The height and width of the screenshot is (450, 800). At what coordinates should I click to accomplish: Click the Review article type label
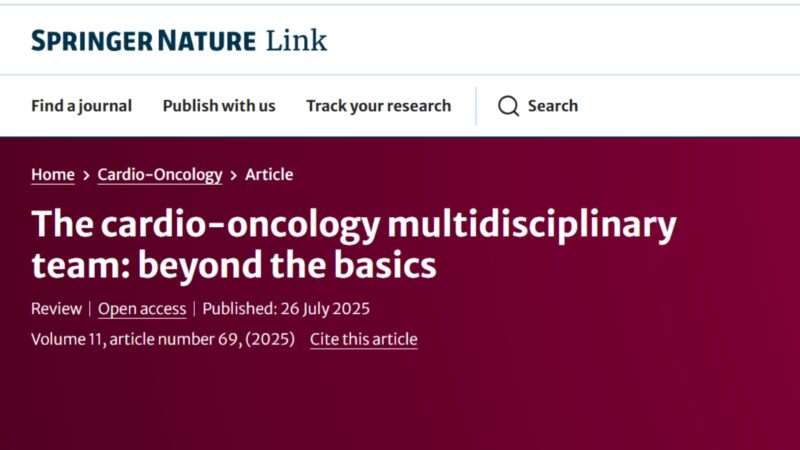coord(56,309)
